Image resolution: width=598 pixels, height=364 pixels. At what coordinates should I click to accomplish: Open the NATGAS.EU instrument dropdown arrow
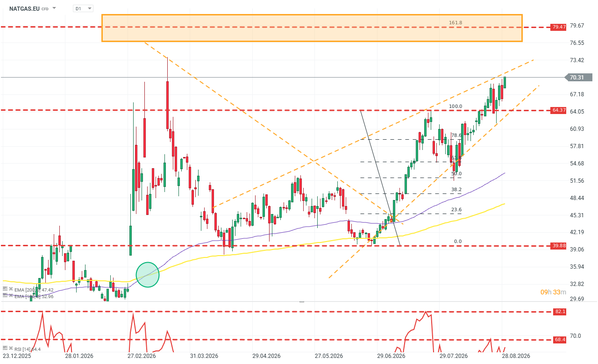point(54,8)
